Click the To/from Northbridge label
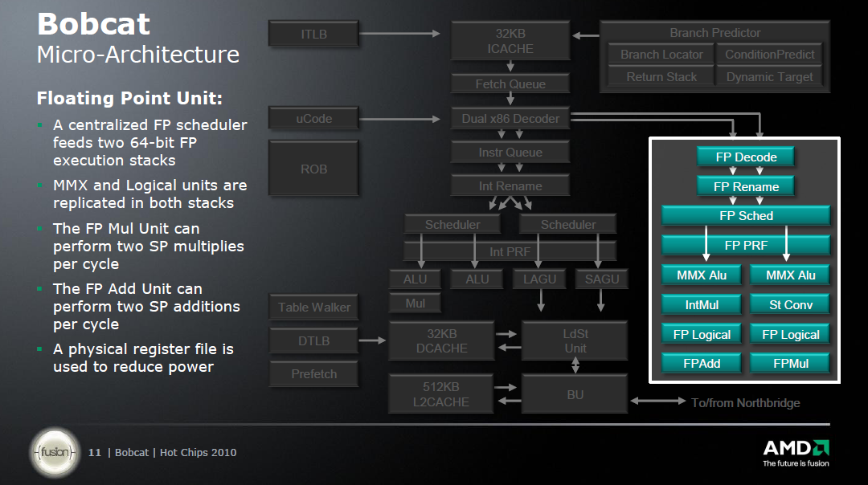Screen dimensions: 868x485 tap(745, 403)
